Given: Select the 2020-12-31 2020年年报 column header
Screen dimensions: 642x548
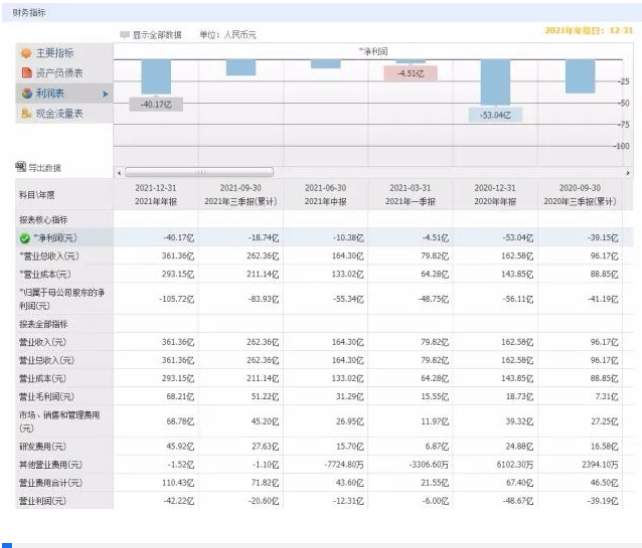Looking at the screenshot, I should [495, 194].
